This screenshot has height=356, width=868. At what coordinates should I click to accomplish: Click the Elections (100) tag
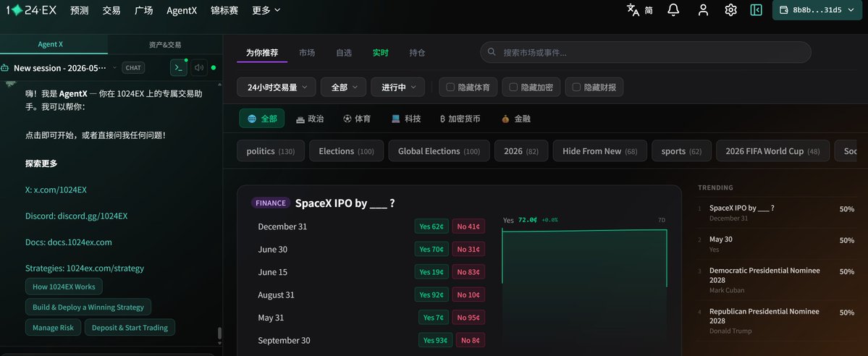[347, 151]
